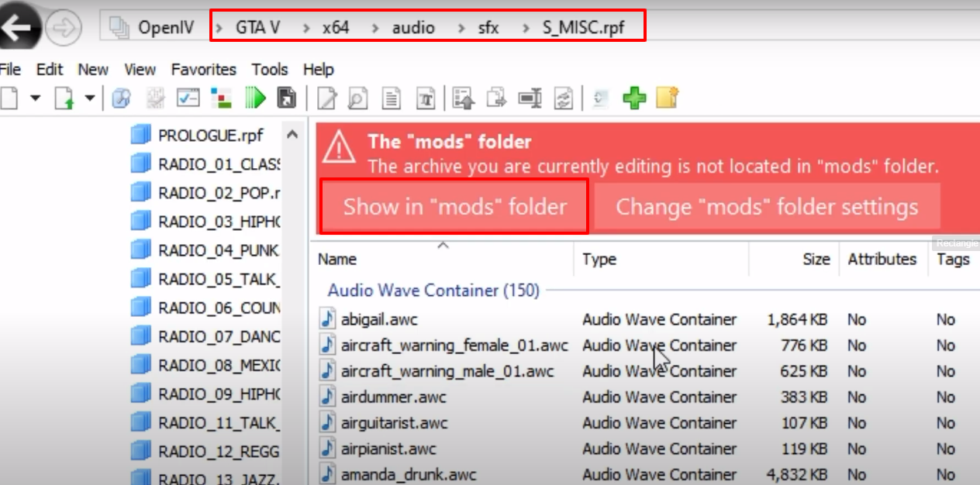Open the Edit menu
Screen dimensions: 980x485
coord(50,70)
